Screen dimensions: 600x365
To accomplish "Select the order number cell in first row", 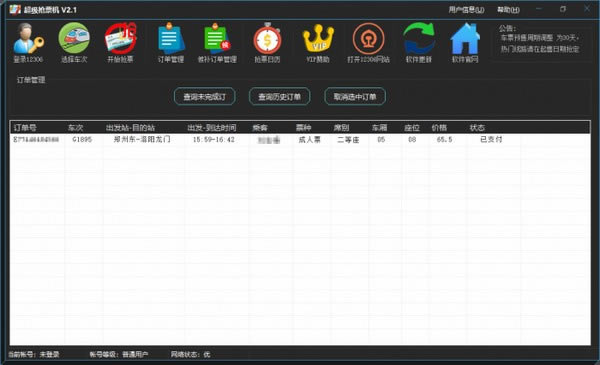I will pyautogui.click(x=36, y=140).
